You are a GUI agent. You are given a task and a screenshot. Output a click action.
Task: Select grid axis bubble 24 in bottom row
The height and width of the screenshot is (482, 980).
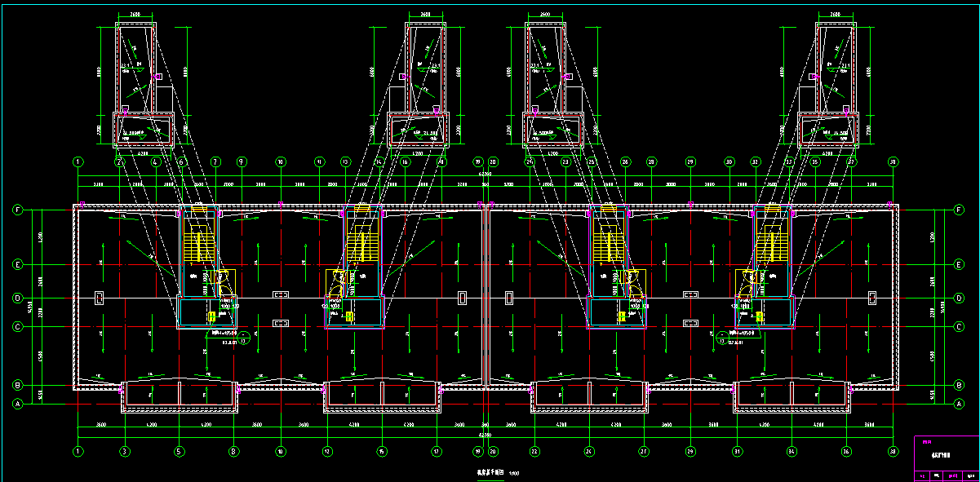coord(588,451)
